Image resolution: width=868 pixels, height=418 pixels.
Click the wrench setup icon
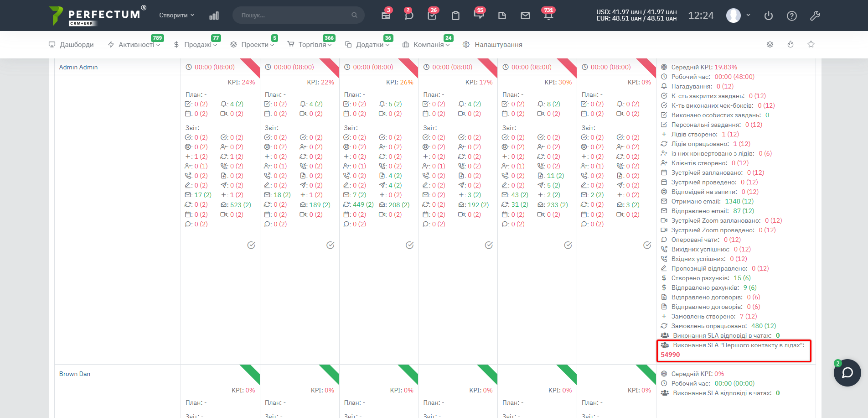815,16
